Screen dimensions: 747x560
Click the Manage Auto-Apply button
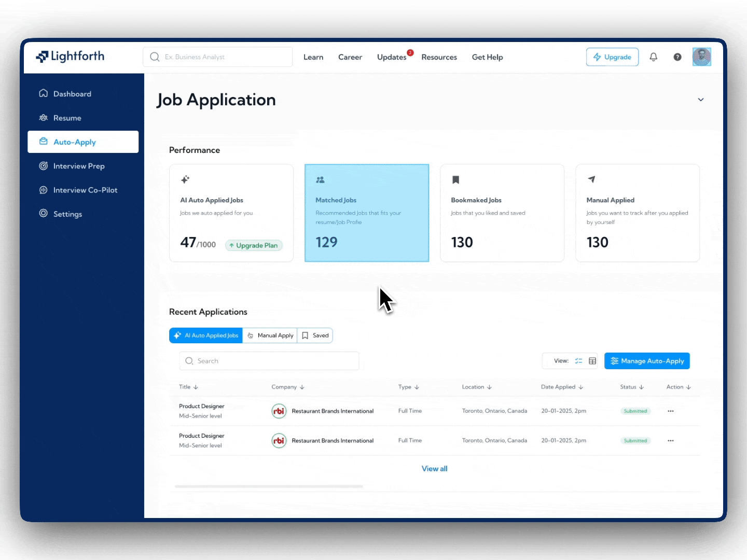[647, 361]
